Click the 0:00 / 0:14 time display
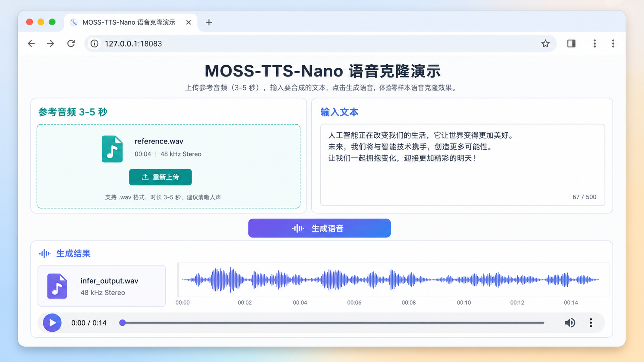The width and height of the screenshot is (644, 362). (89, 323)
